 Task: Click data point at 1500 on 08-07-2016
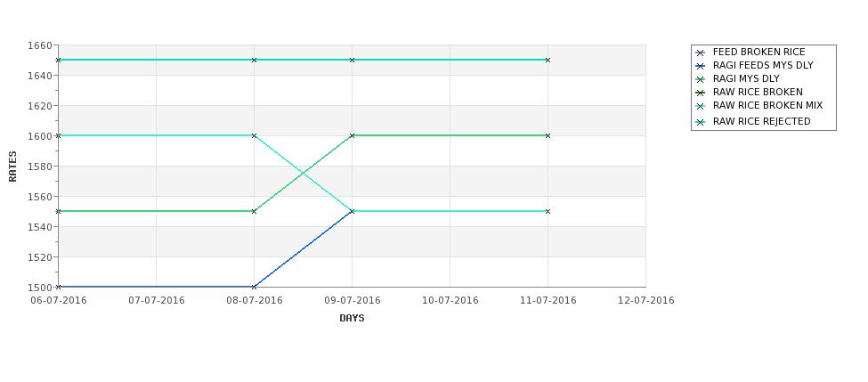(254, 287)
